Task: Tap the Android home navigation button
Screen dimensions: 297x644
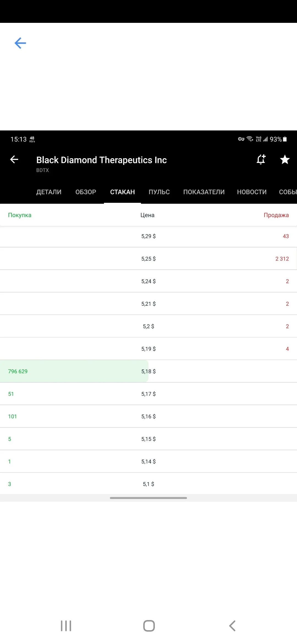Action: [149, 626]
